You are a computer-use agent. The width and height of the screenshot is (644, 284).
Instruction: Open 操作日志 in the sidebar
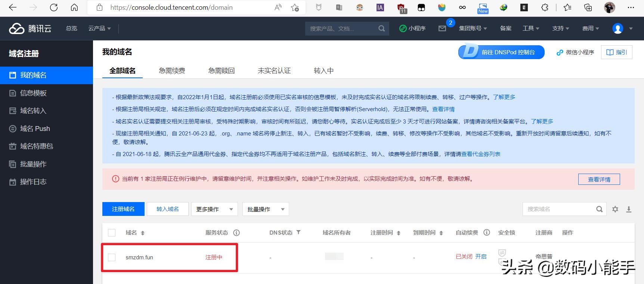46,182
